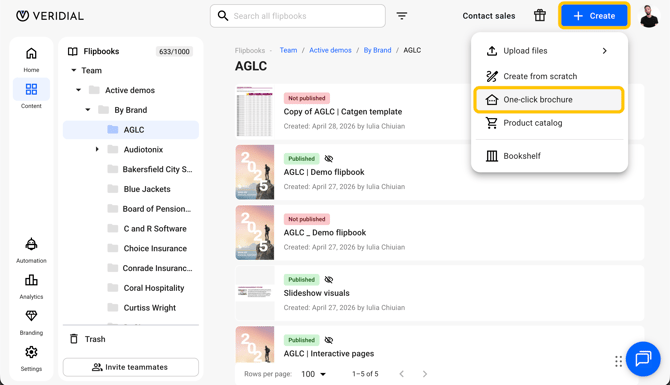Open the Copy of AGLC Catgen thumbnail
The width and height of the screenshot is (670, 385).
point(255,111)
